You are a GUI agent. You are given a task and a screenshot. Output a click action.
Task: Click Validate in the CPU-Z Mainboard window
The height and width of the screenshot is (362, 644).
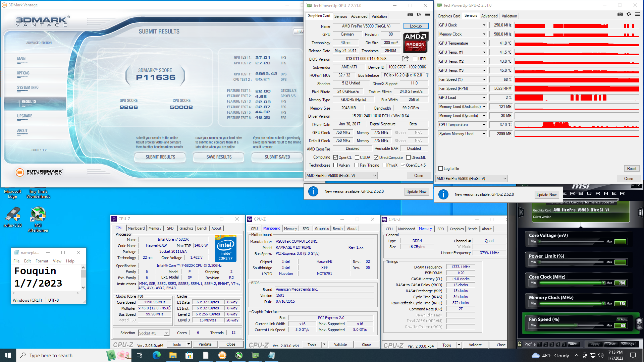[x=340, y=345]
